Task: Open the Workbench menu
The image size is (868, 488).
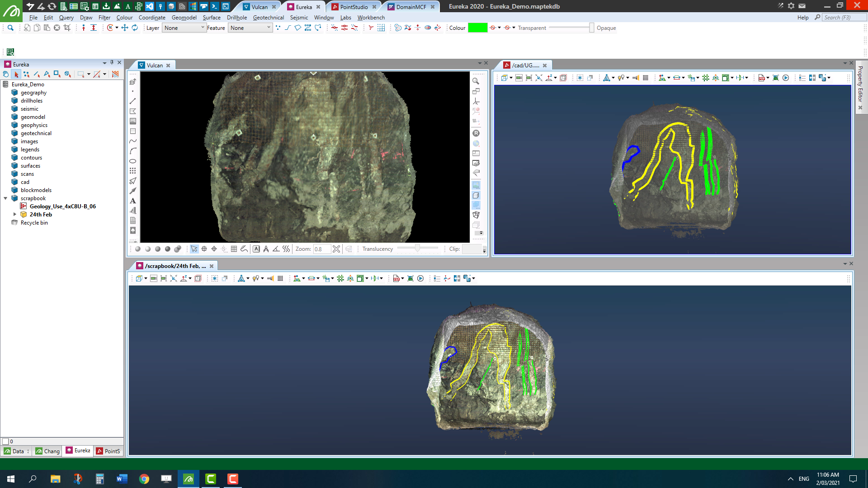Action: pyautogui.click(x=371, y=18)
